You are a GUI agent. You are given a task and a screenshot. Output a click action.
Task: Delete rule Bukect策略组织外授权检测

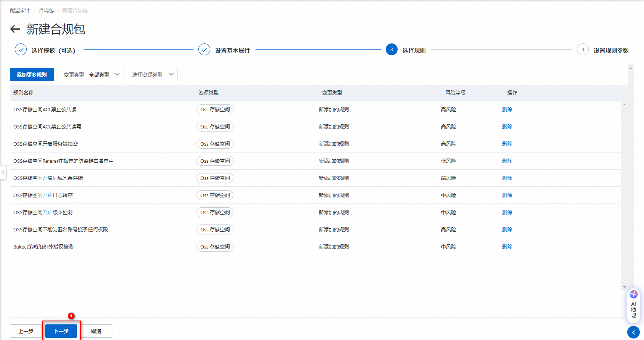[507, 247]
